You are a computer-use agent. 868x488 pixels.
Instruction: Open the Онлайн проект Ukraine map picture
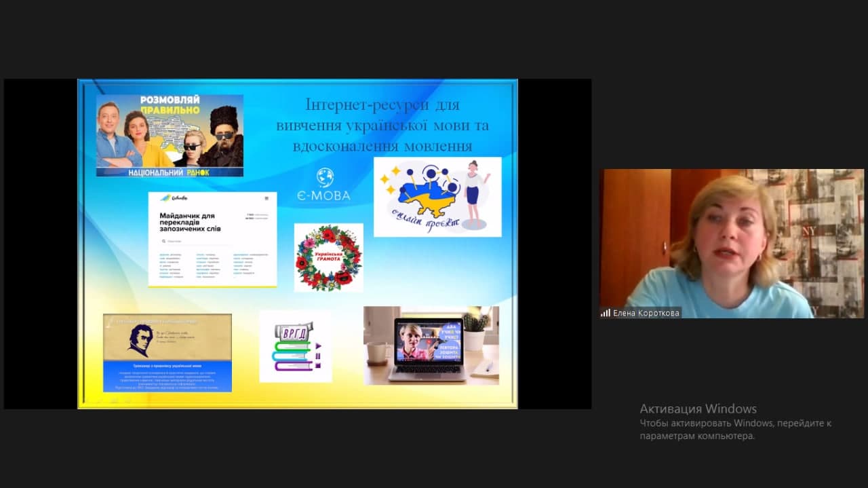[x=437, y=197]
